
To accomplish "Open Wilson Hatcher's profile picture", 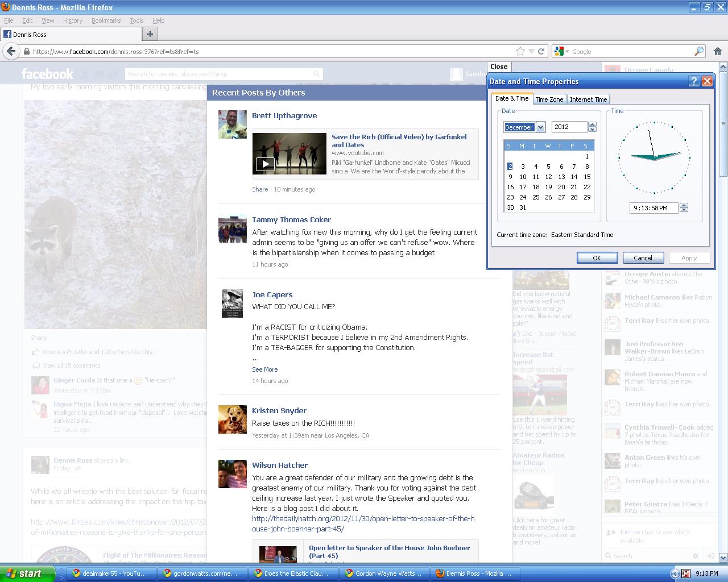I will 233,474.
